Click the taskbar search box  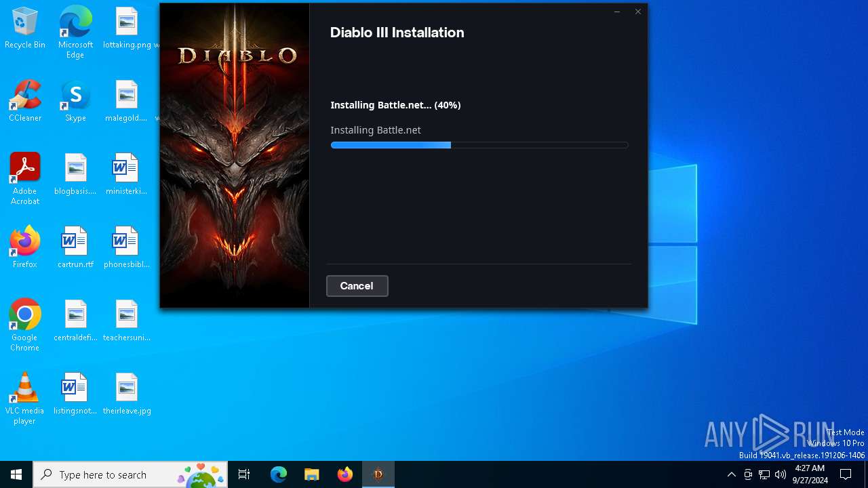(x=130, y=474)
